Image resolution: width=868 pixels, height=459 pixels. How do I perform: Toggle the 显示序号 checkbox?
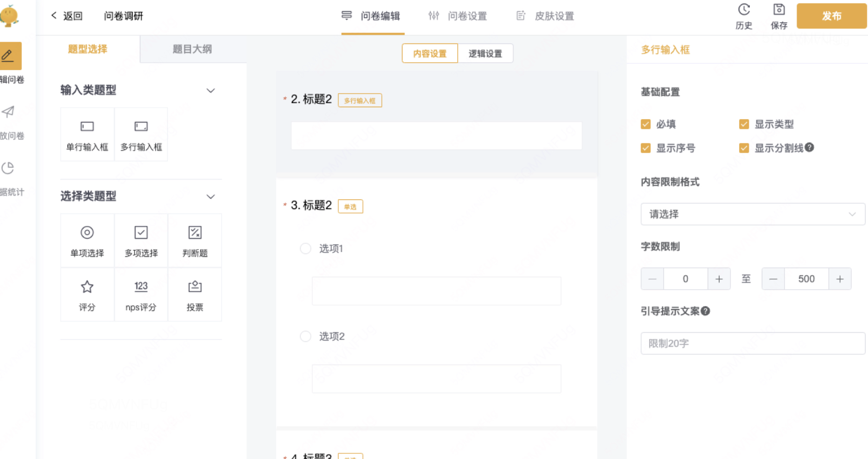tap(646, 148)
